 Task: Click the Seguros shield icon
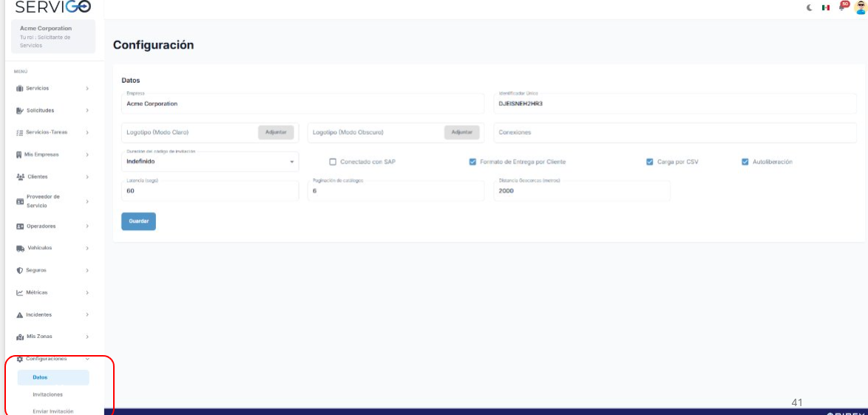[x=20, y=271]
